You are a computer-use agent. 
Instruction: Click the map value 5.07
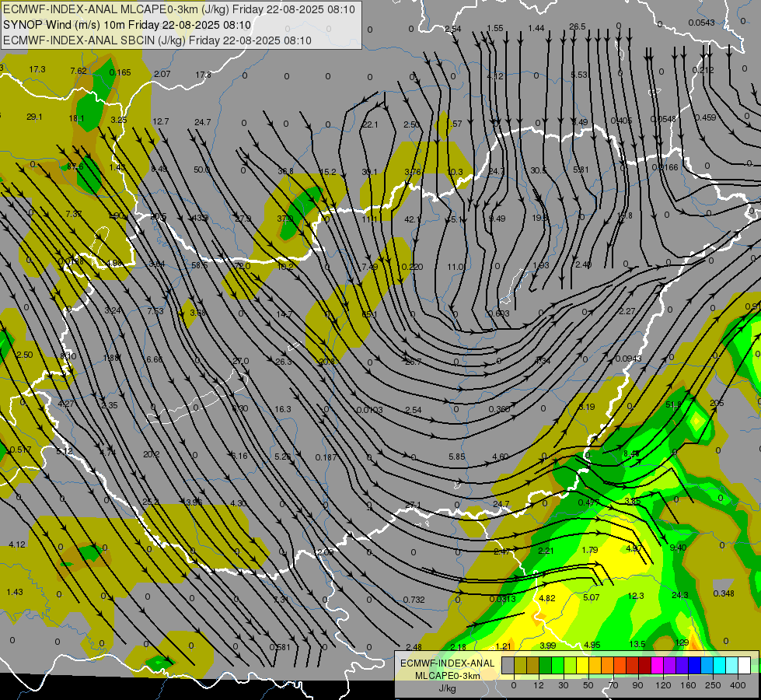tap(591, 597)
